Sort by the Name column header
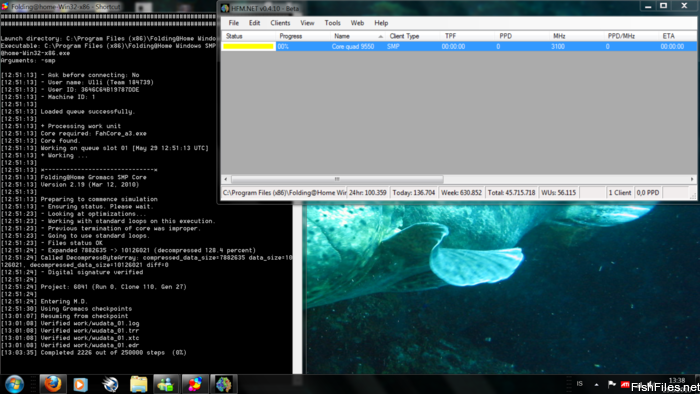Image resolution: width=700 pixels, height=394 pixels. tap(358, 36)
